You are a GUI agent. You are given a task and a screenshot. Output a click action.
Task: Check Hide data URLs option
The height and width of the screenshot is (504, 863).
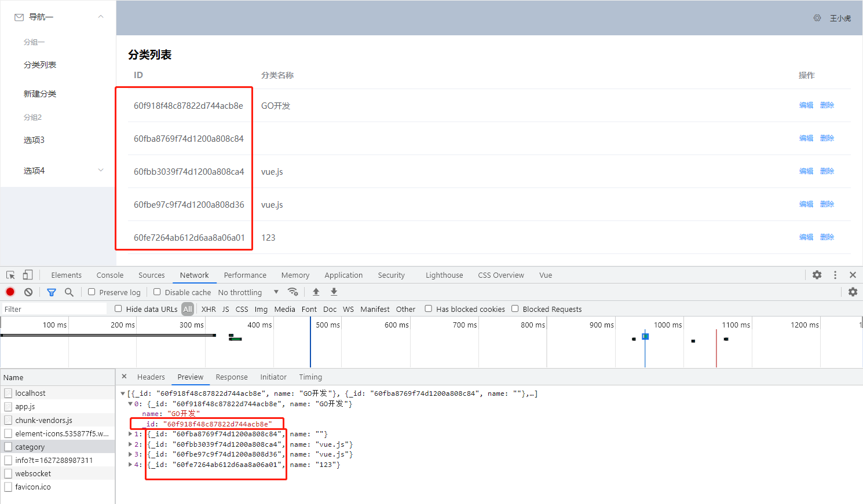[x=118, y=309]
